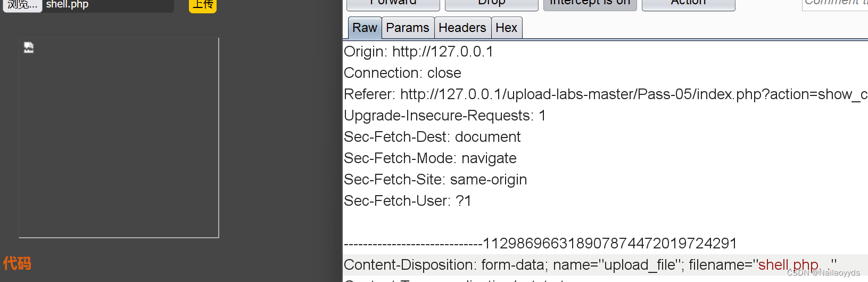Screen dimensions: 868x282
Task: Open the Headers tab
Action: pyautogui.click(x=462, y=28)
